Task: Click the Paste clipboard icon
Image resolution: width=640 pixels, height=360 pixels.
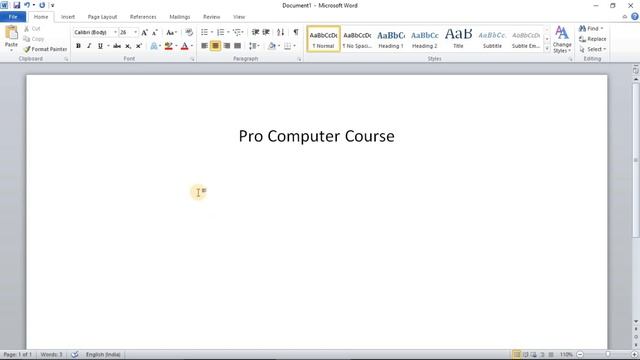Action: [11, 33]
